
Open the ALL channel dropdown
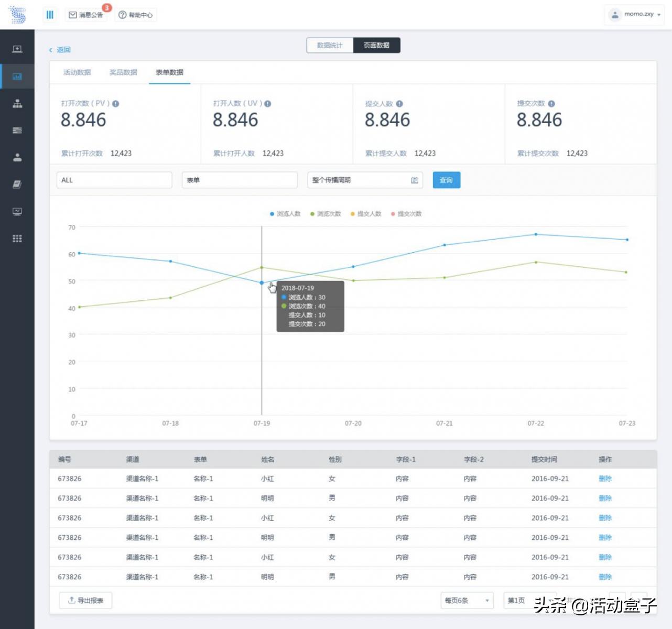(114, 180)
